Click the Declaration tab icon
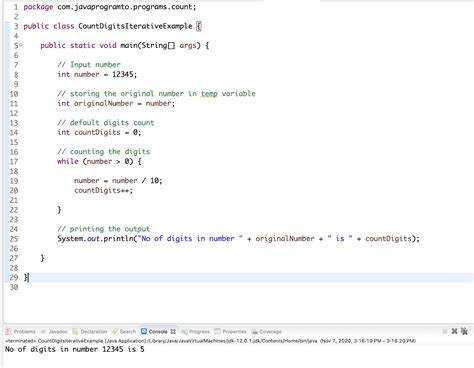 point(76,331)
